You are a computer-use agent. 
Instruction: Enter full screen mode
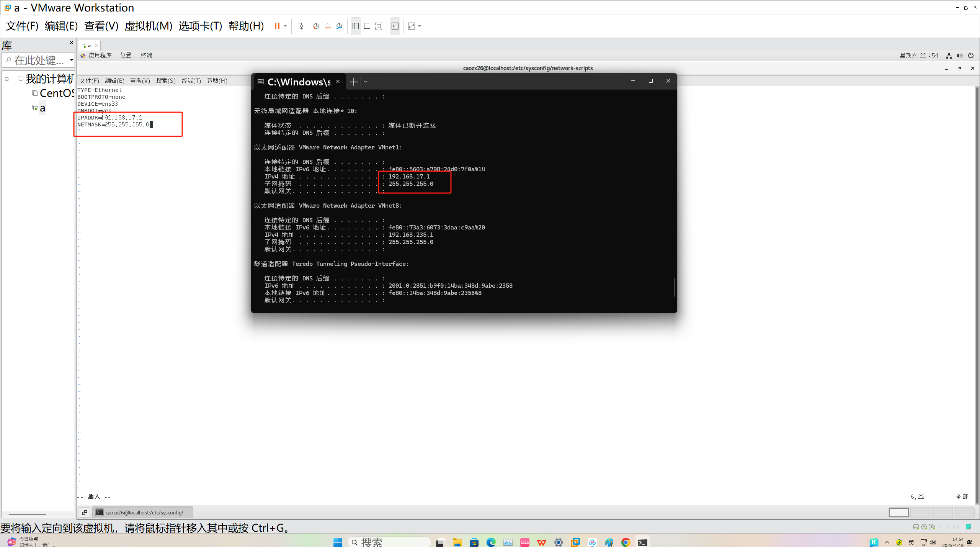pos(378,26)
